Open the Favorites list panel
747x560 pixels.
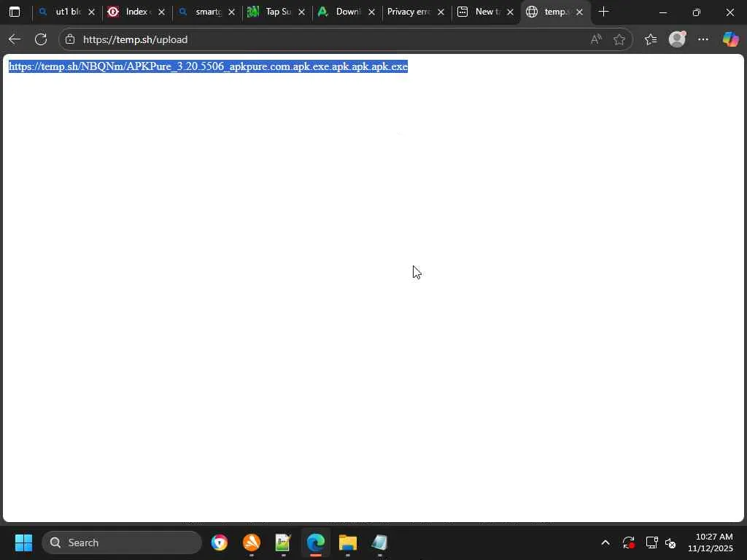(x=651, y=39)
